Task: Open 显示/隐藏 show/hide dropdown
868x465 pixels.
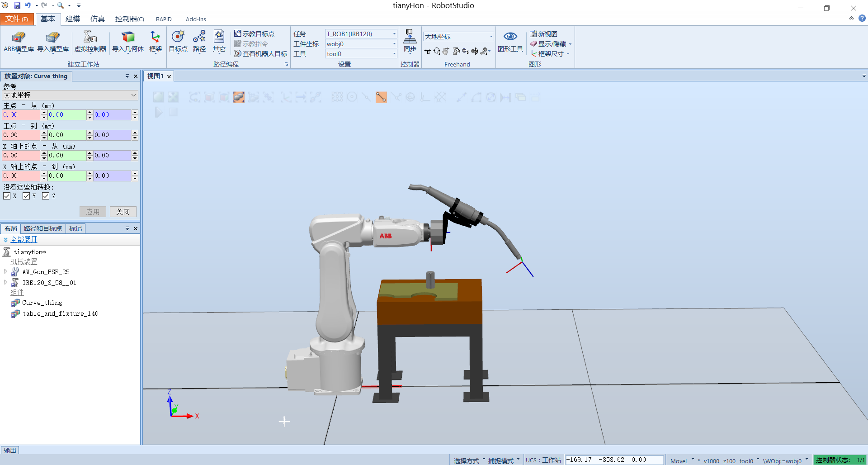Action: tap(551, 44)
